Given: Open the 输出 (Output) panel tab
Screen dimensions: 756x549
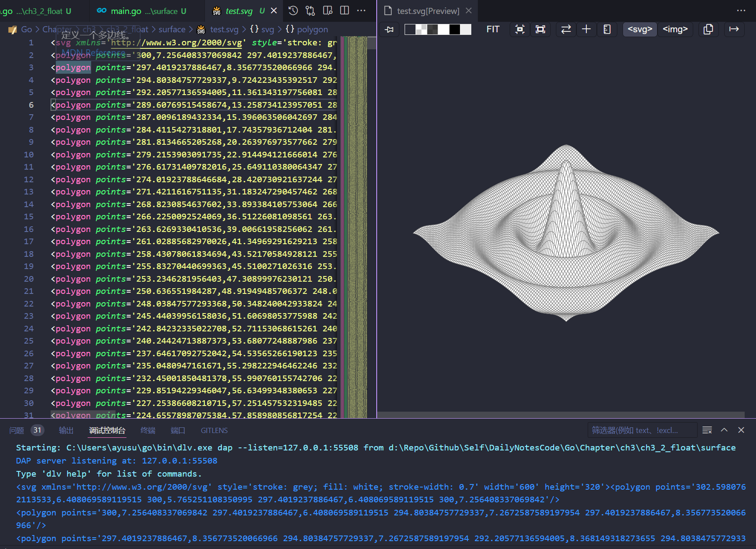Looking at the screenshot, I should coord(66,430).
